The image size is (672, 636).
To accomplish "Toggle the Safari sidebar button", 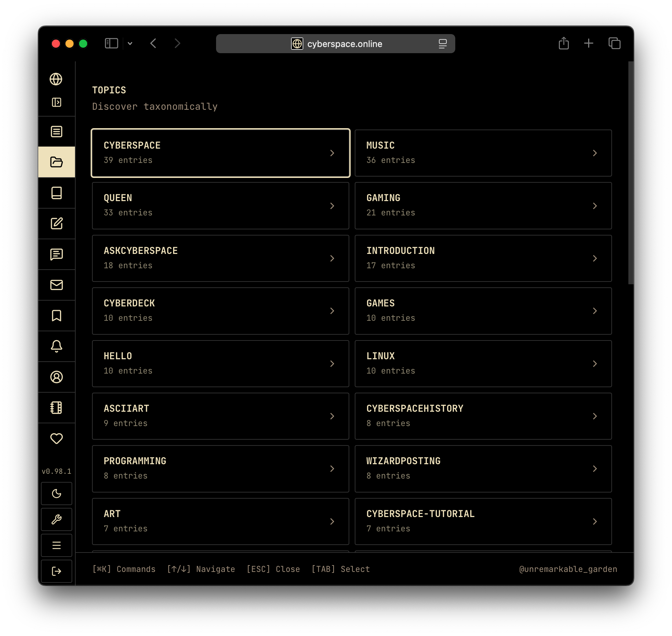I will [x=111, y=43].
